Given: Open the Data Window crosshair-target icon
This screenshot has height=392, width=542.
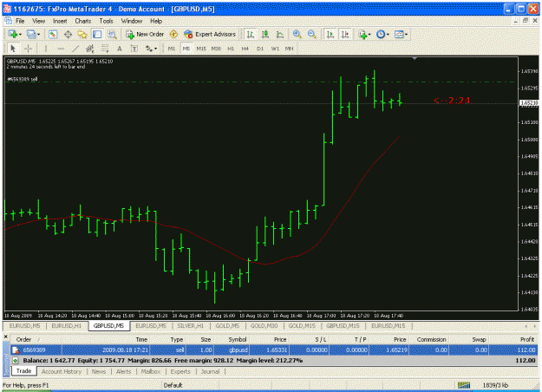Looking at the screenshot, I should point(68,34).
